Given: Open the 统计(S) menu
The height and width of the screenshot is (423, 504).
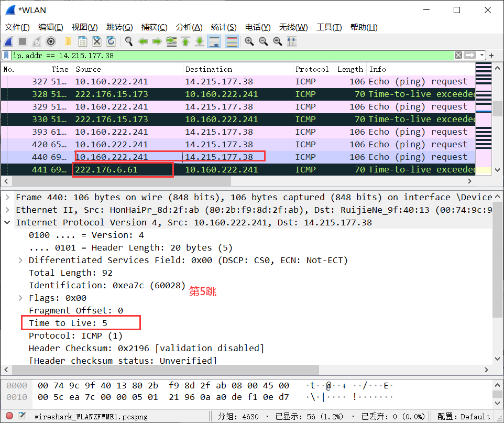Looking at the screenshot, I should tap(224, 27).
